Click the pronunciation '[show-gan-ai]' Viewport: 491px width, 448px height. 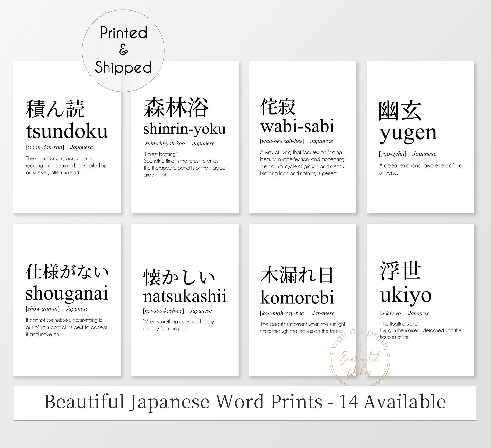point(43,309)
